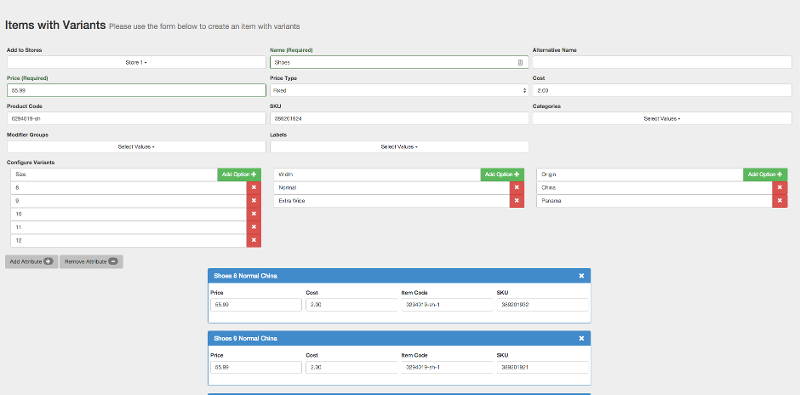Edit the second attribute name field
Viewport: 800px width, 395px height.
pos(377,174)
